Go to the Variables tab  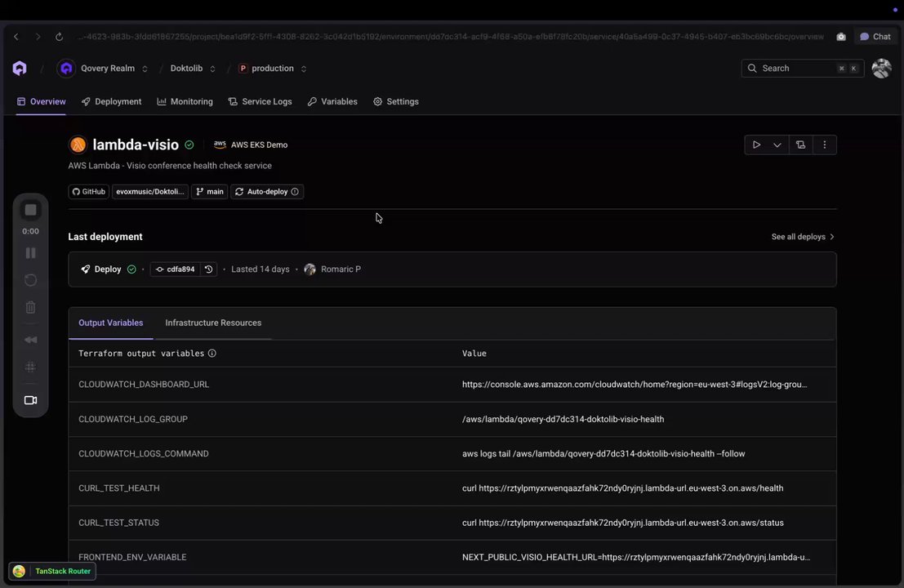(x=332, y=101)
